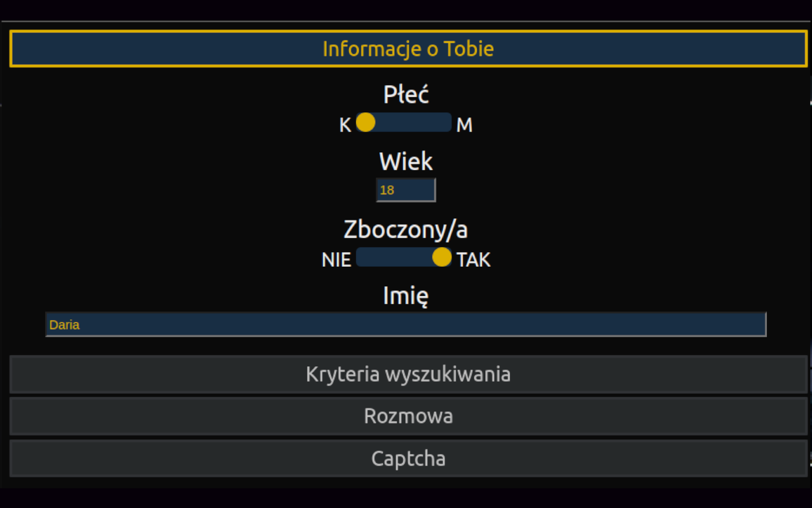Click the Zboczony/a slider track toward NIE
This screenshot has height=508, width=812.
tap(381, 257)
